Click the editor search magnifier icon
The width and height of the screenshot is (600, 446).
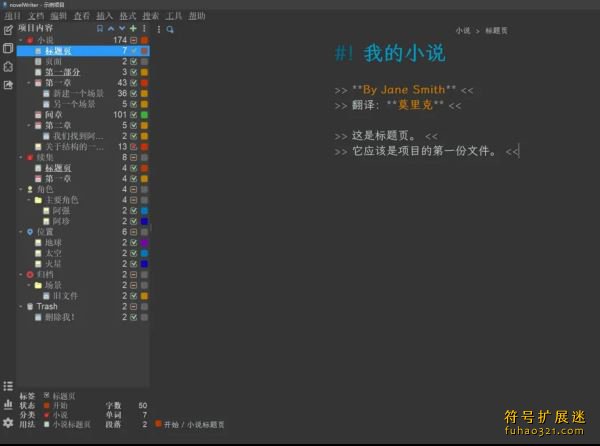170,29
